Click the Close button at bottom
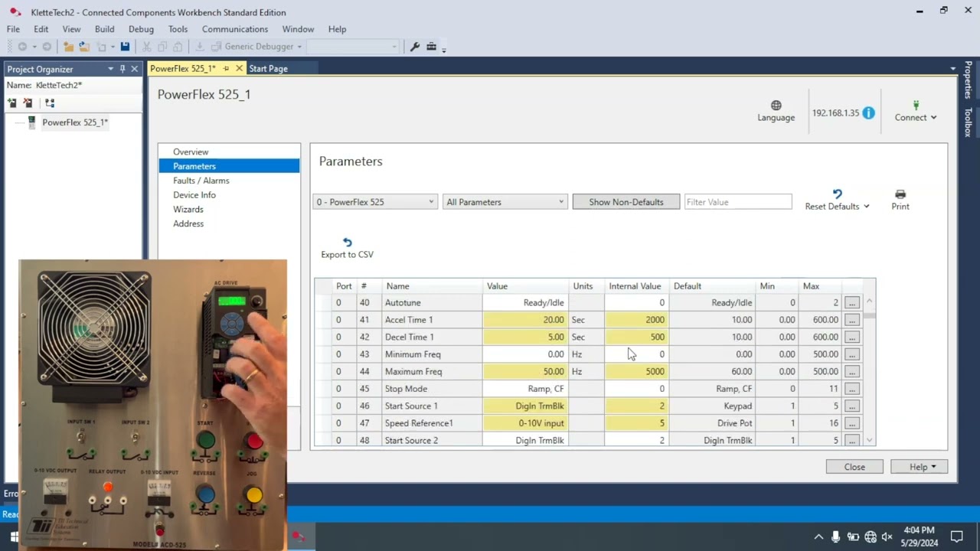Image resolution: width=980 pixels, height=551 pixels. click(854, 467)
